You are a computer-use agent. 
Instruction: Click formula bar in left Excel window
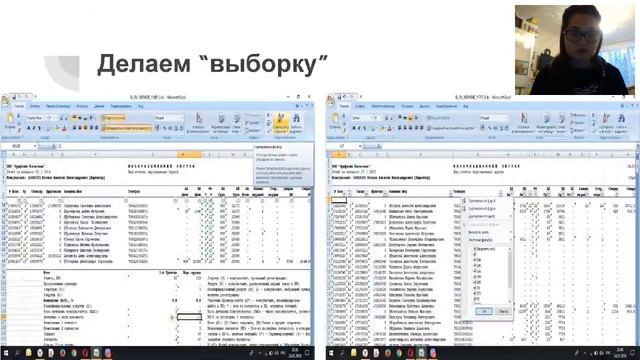click(155, 146)
